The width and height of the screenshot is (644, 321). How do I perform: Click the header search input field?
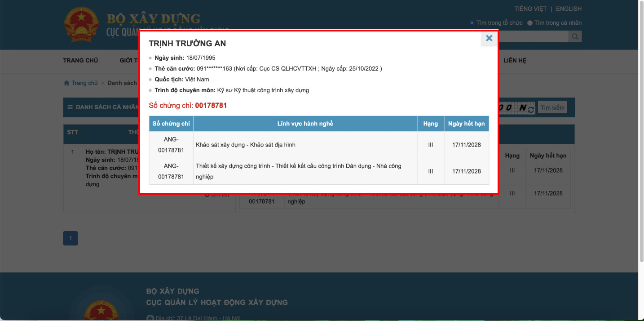tap(533, 36)
